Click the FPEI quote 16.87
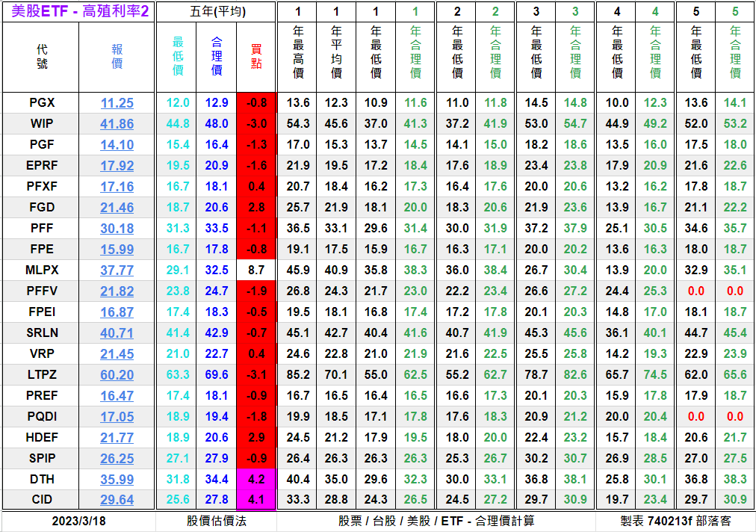This screenshot has width=756, height=532. tap(117, 312)
